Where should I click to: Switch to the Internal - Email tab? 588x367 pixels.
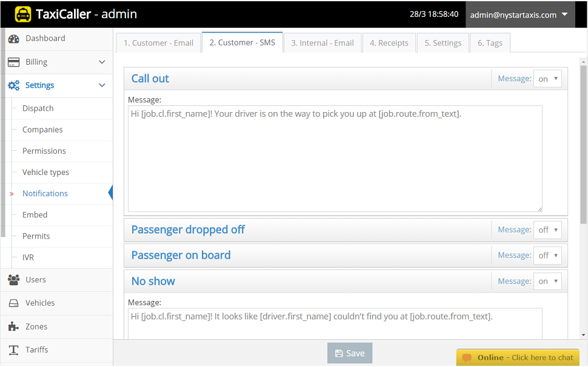click(322, 42)
